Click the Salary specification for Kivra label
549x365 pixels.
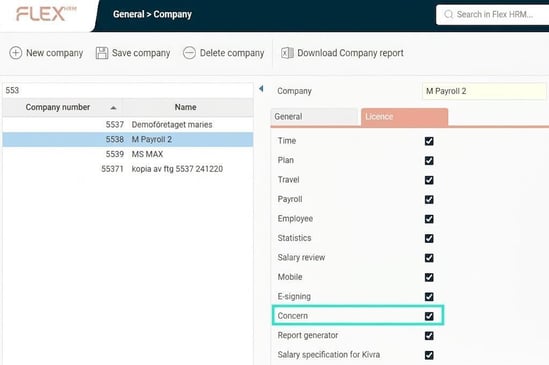coord(329,355)
